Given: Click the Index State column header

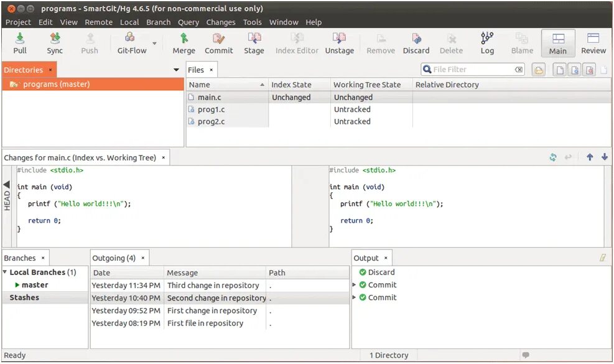Looking at the screenshot, I should pyautogui.click(x=300, y=85).
